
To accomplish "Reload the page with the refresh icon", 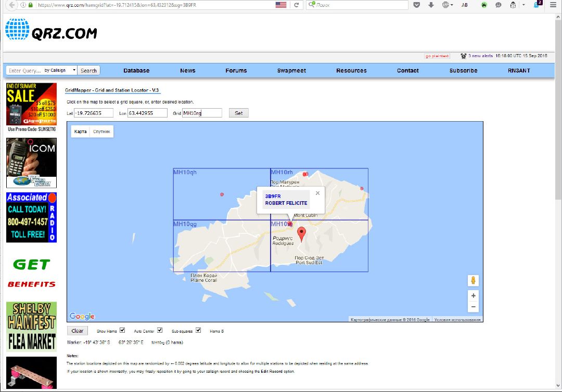I will [x=297, y=5].
